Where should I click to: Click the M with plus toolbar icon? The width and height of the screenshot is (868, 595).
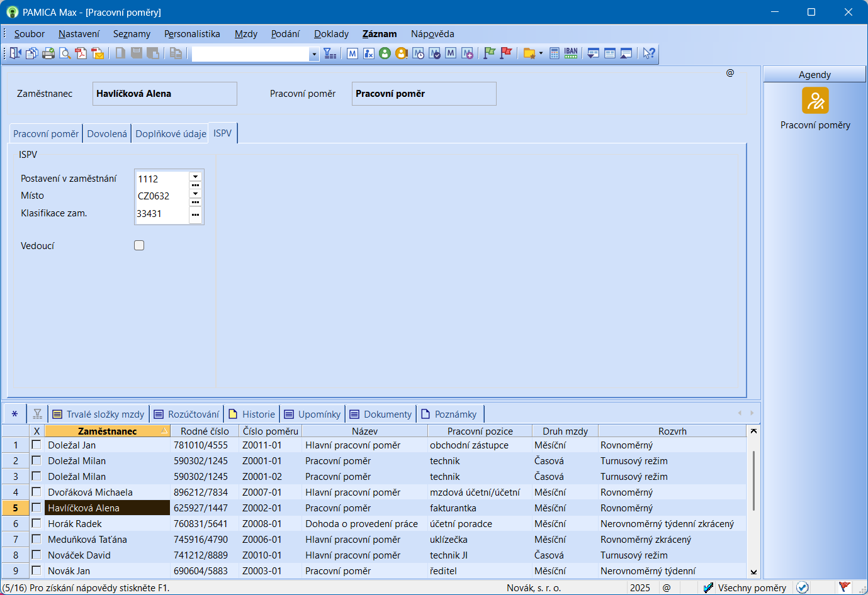(x=467, y=53)
